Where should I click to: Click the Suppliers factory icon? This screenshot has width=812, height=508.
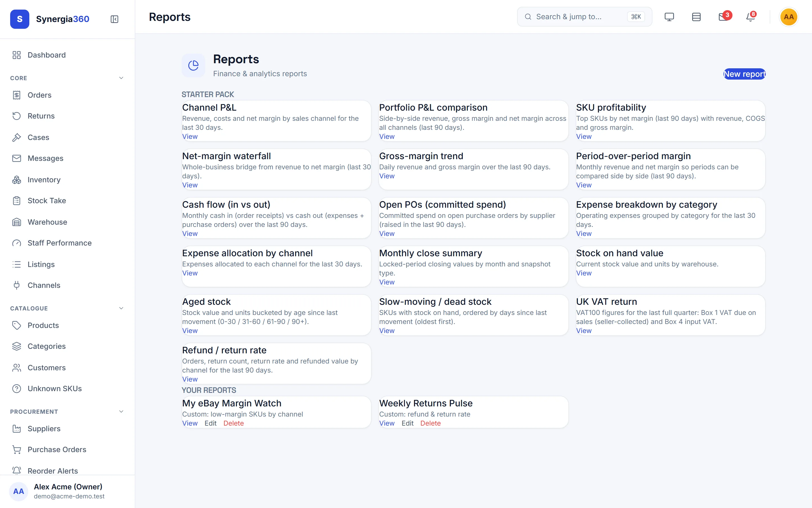pyautogui.click(x=16, y=429)
